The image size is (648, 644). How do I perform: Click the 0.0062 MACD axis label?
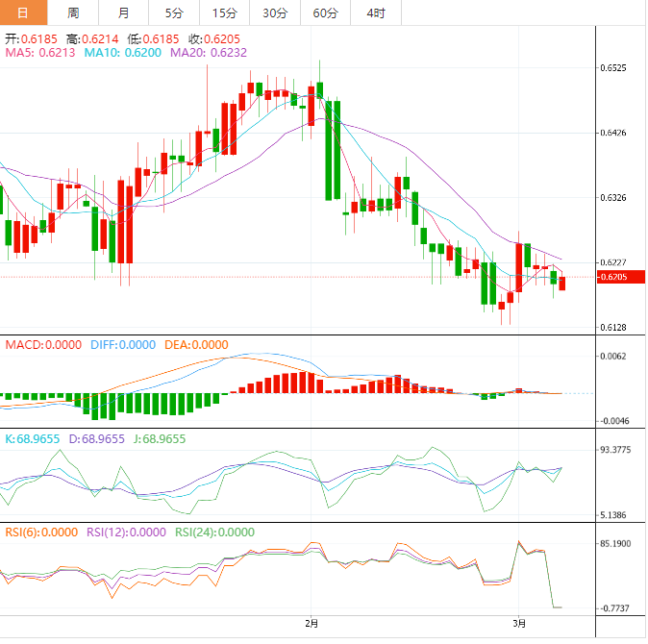[x=613, y=356]
